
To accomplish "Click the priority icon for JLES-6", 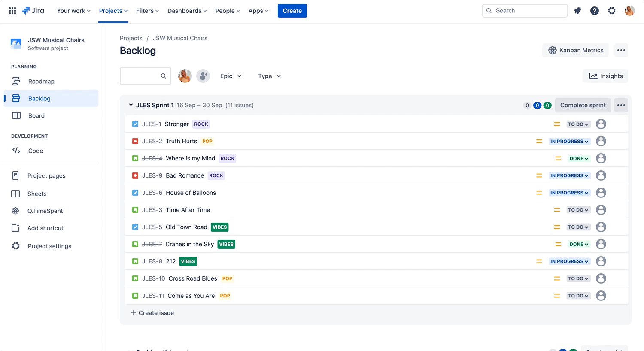I will pyautogui.click(x=539, y=193).
